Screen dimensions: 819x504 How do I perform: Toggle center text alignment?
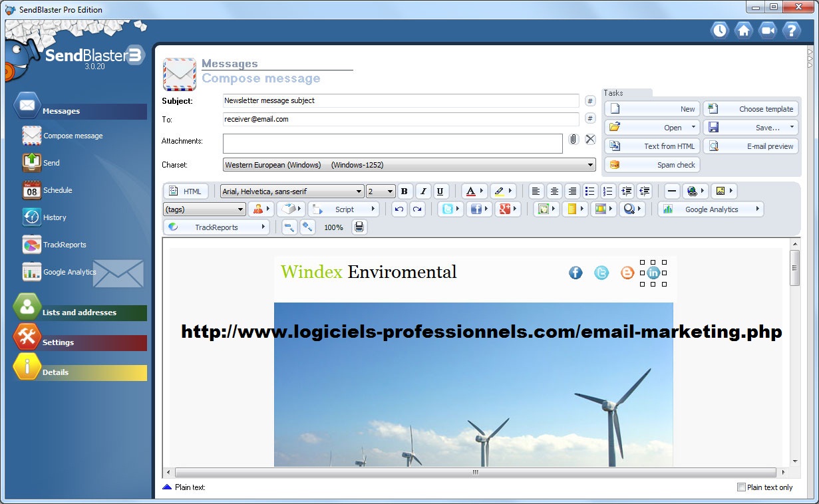click(554, 191)
